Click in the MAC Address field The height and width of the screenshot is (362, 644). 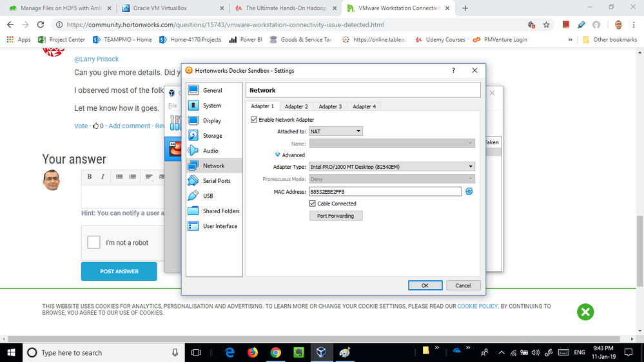click(385, 192)
